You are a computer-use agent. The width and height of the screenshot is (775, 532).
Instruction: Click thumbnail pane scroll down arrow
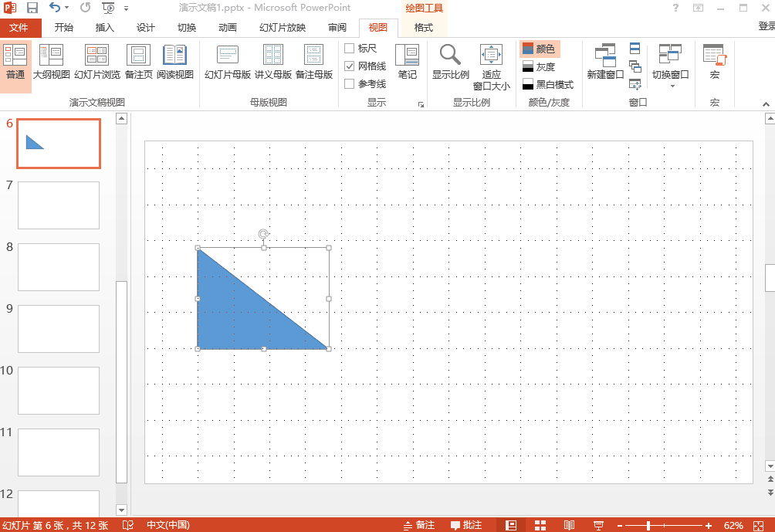click(x=122, y=510)
